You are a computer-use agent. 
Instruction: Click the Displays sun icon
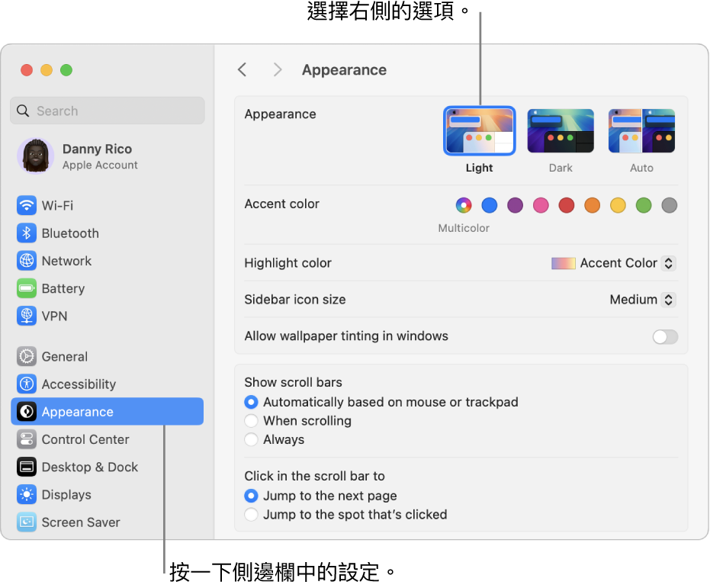[27, 495]
